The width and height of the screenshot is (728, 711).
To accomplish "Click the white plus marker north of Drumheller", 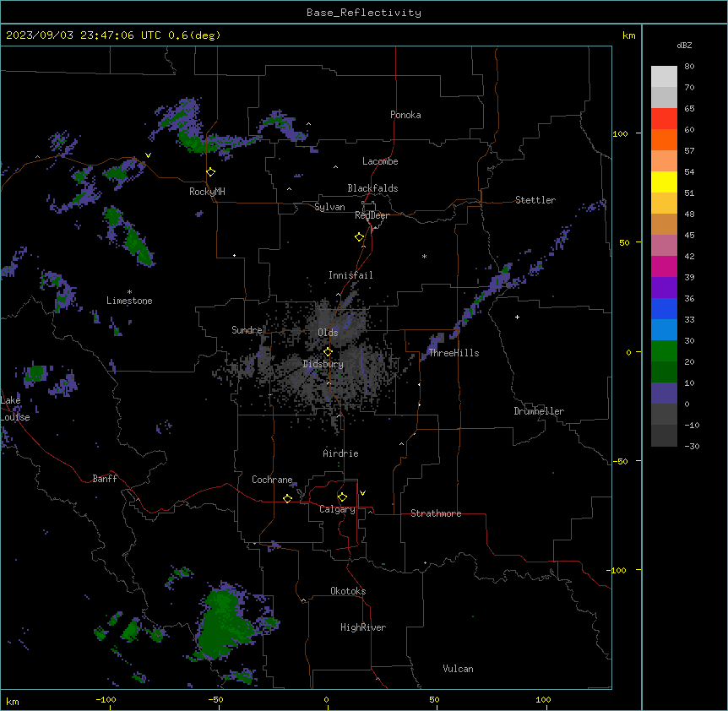I will coord(517,317).
